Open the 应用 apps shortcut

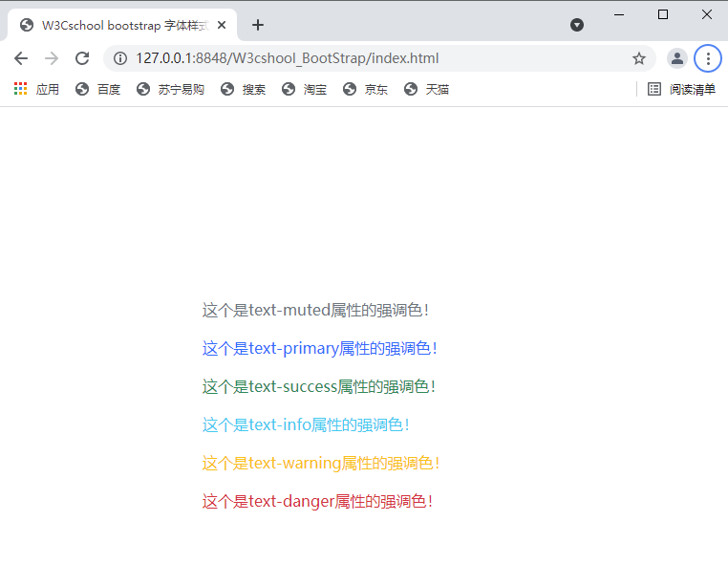coord(36,89)
